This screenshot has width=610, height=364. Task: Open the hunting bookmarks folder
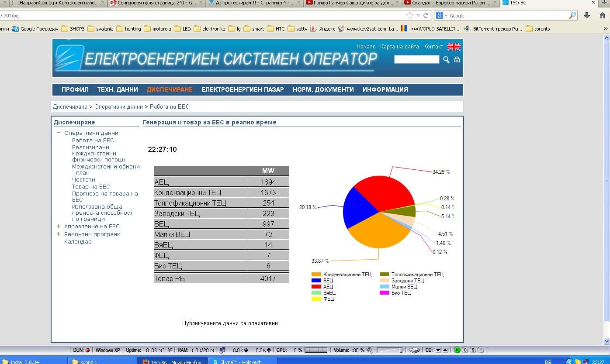coord(132,29)
